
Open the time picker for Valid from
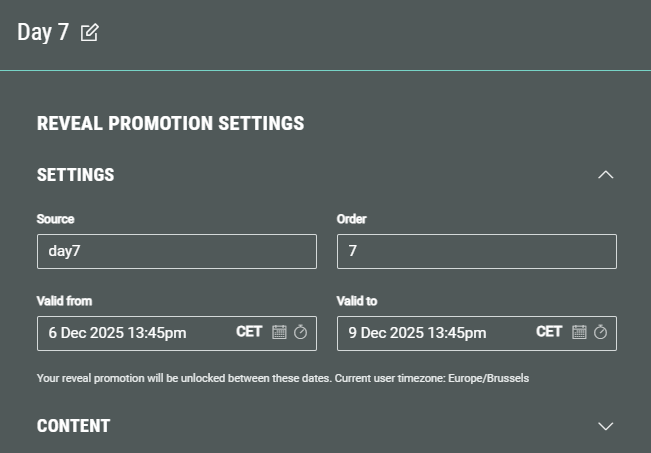pos(300,332)
